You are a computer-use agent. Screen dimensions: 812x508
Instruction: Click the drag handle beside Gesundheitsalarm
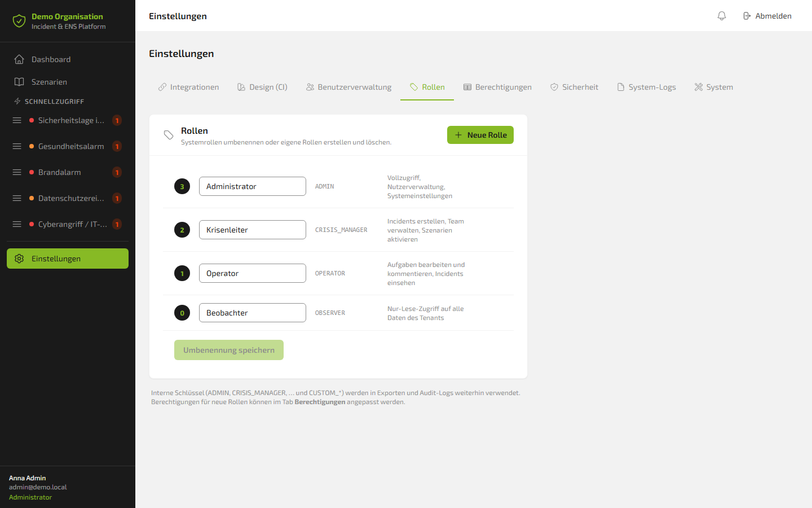click(17, 146)
